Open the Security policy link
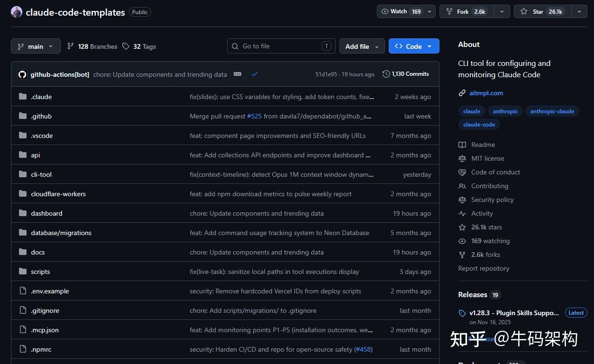Viewport: 594px width, 364px height. tap(492, 200)
